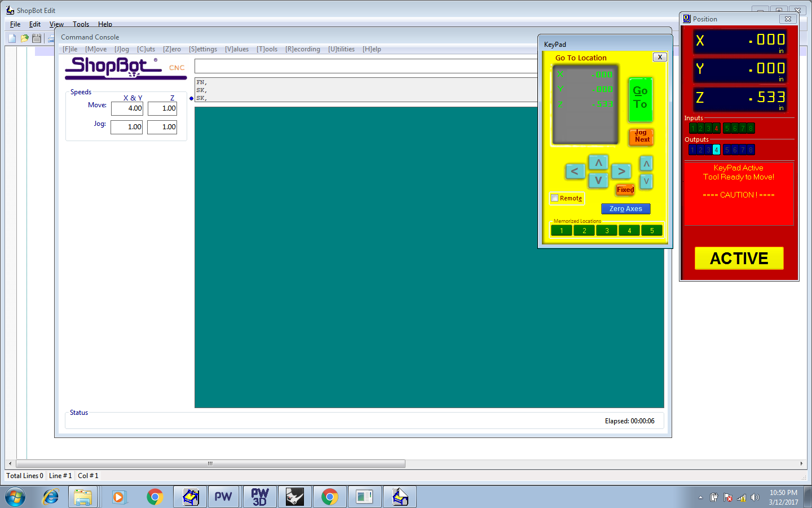Image resolution: width=812 pixels, height=508 pixels.
Task: Click the KeyPad Y-back down arrow button
Action: 598,181
